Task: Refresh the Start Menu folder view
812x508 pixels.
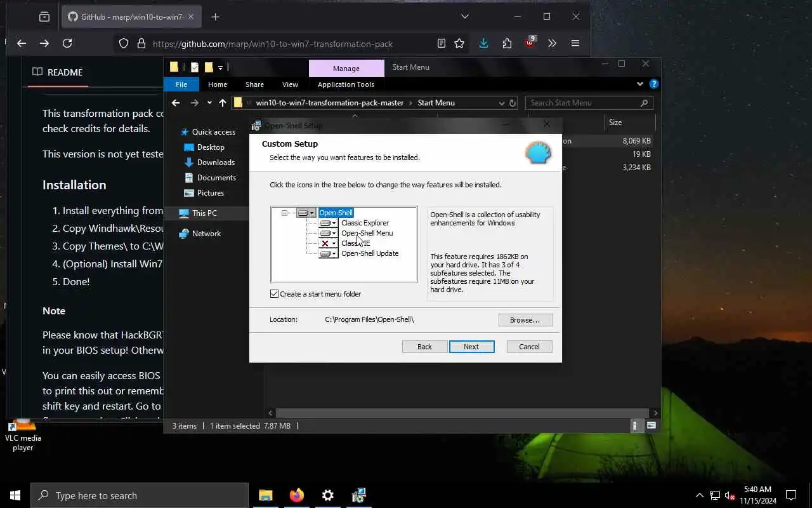Action: coord(513,103)
